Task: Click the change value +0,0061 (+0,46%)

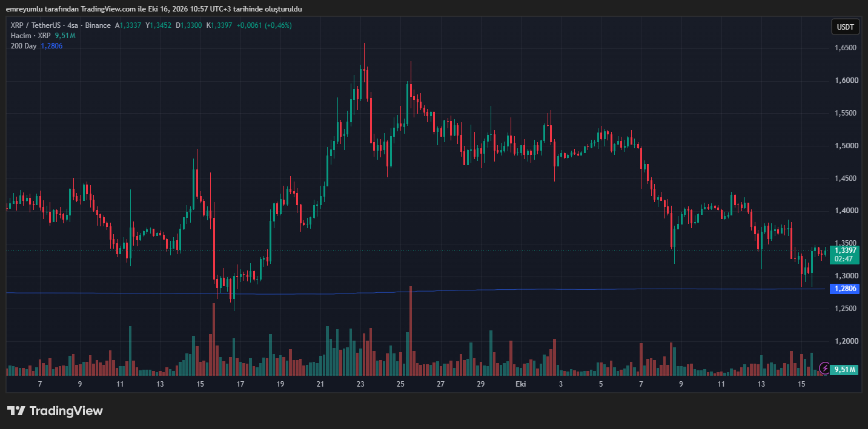Action: (x=264, y=25)
